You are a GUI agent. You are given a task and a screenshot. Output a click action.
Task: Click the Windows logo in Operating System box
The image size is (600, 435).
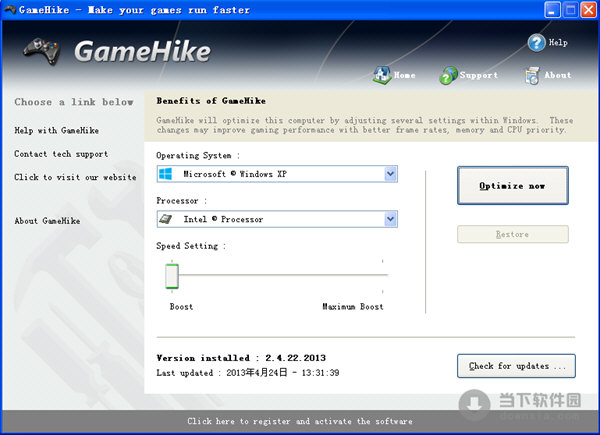pyautogui.click(x=165, y=174)
